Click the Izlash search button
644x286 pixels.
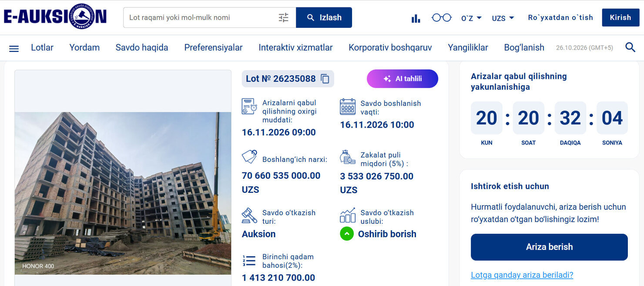(324, 17)
